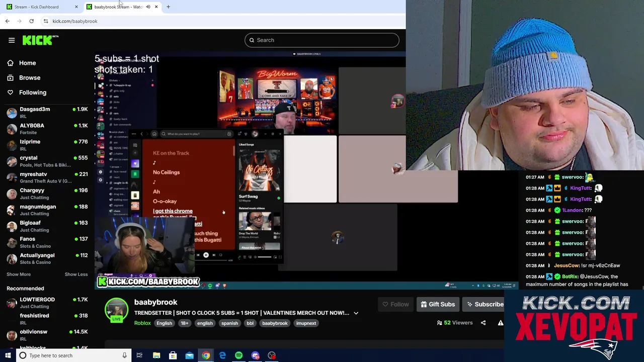644x362 pixels.
Task: Open myreshatv Grand Theft Auto channel
Action: [x=47, y=177]
